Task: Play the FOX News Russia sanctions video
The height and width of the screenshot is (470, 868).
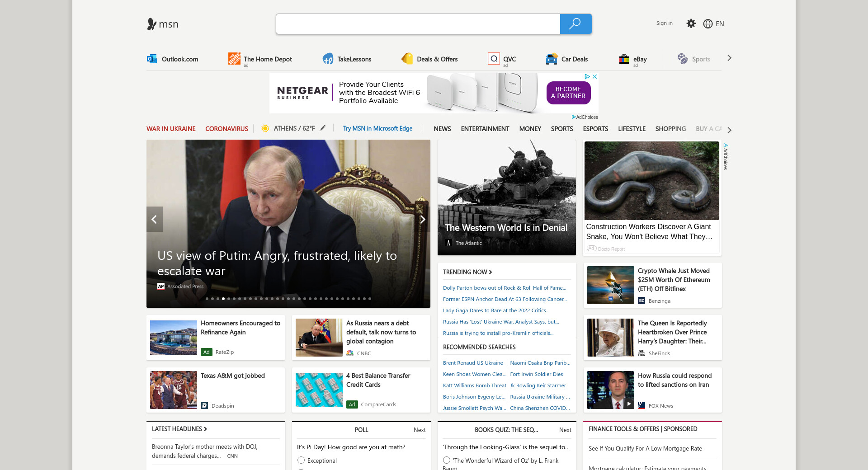Action: 629,404
